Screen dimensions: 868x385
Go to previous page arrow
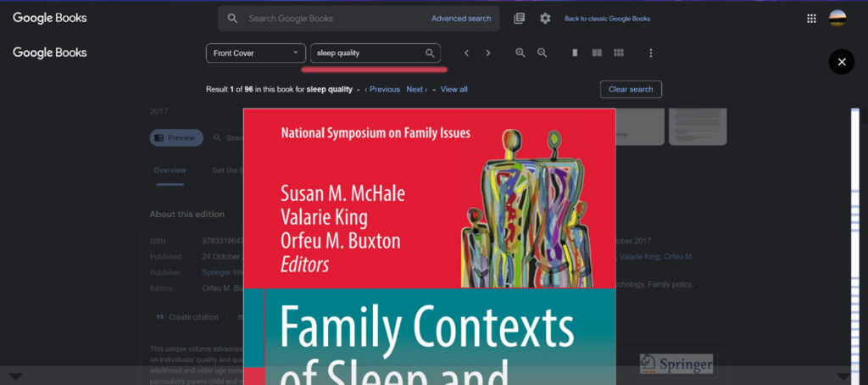click(467, 53)
